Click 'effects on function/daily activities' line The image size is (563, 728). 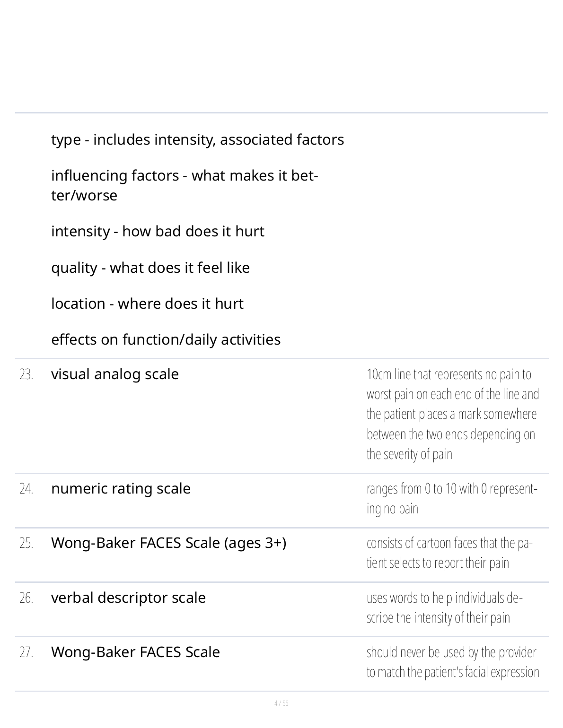pyautogui.click(x=166, y=340)
